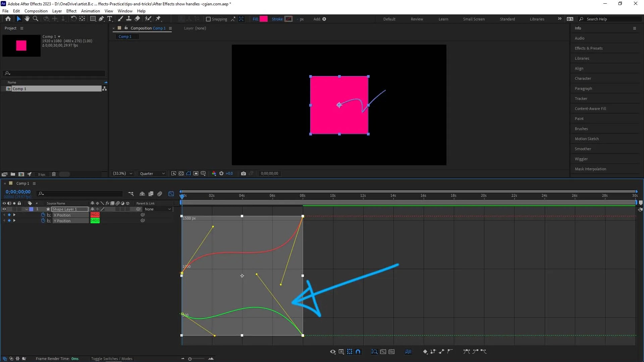644x362 pixels.
Task: Toggle the X Position stopwatch
Action: tap(43, 215)
